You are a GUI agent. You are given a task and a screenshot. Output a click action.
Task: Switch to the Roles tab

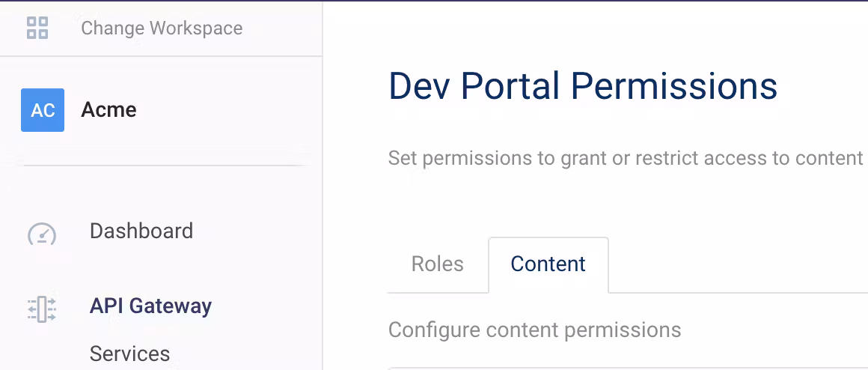pos(438,264)
